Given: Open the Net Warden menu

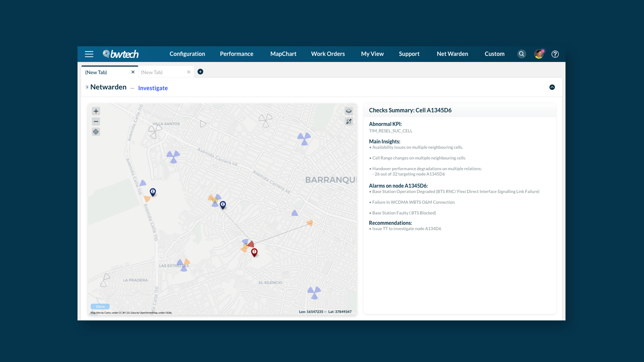Looking at the screenshot, I should click(x=452, y=54).
